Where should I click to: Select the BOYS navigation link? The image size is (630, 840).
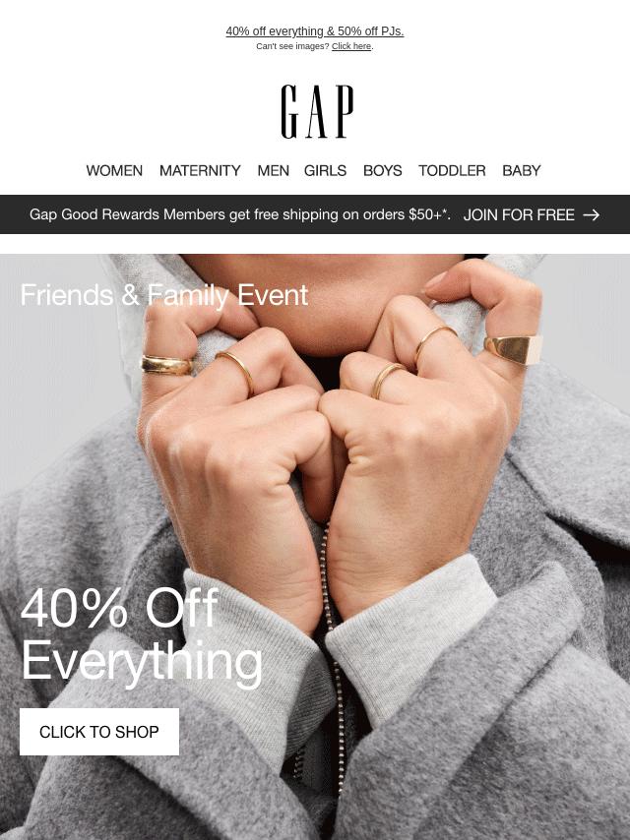[x=382, y=170]
